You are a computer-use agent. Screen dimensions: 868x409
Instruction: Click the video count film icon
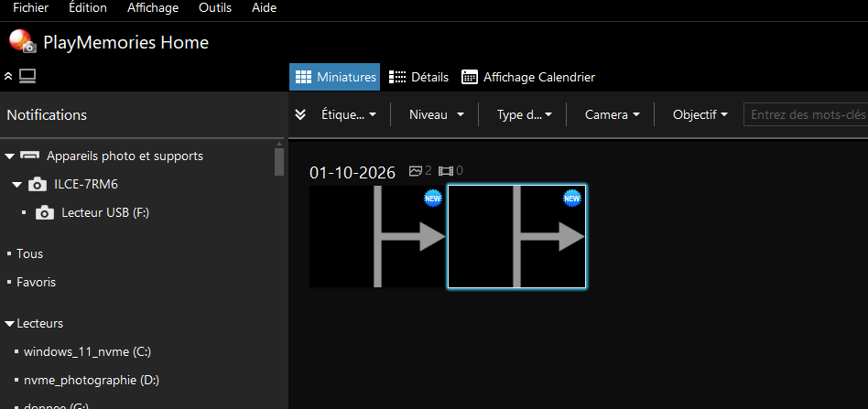[x=446, y=171]
